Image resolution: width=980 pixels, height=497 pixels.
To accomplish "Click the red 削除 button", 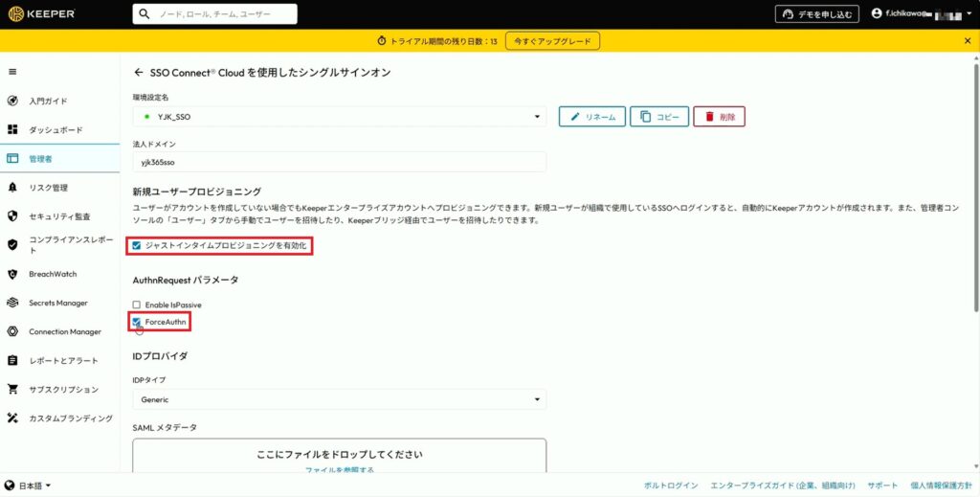I will click(x=719, y=116).
